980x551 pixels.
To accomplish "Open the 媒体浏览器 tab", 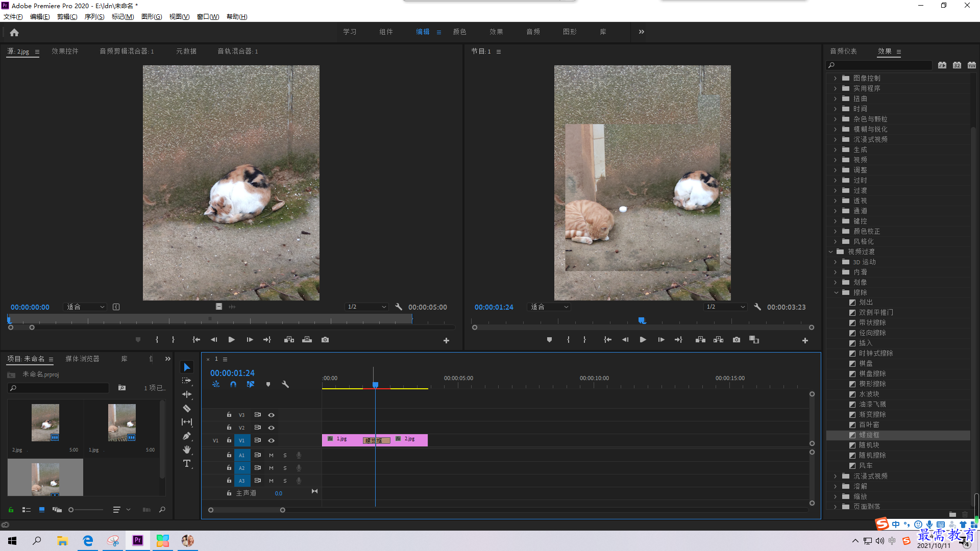I will click(x=82, y=359).
